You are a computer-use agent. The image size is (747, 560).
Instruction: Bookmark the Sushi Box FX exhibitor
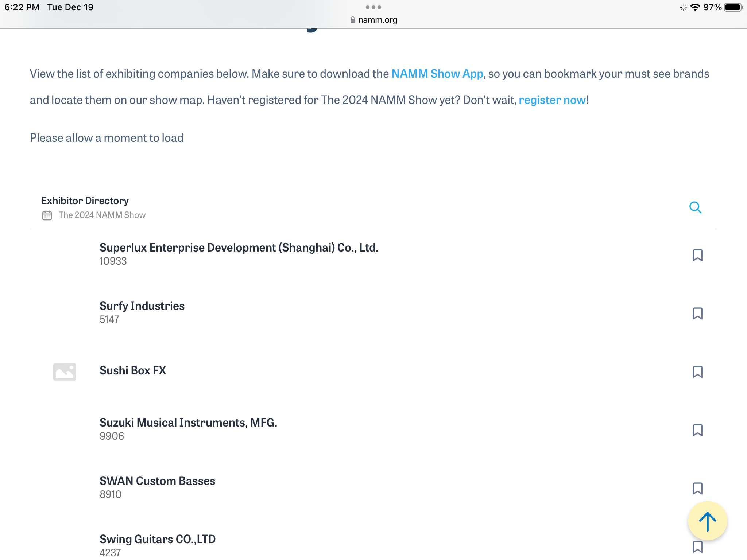(x=697, y=372)
